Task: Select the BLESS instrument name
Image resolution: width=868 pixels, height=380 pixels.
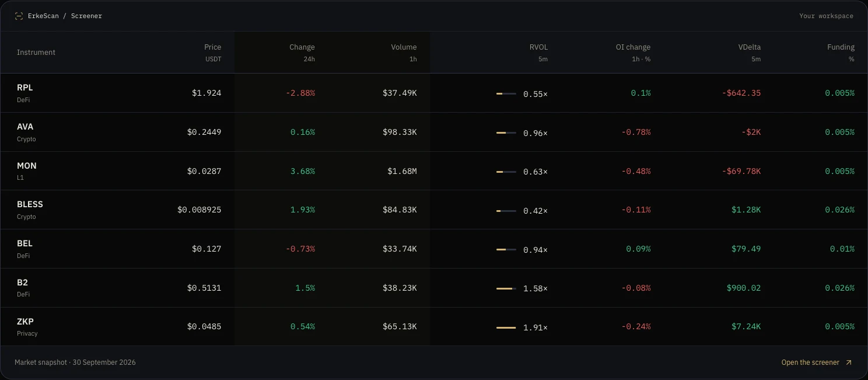Action: pos(30,204)
